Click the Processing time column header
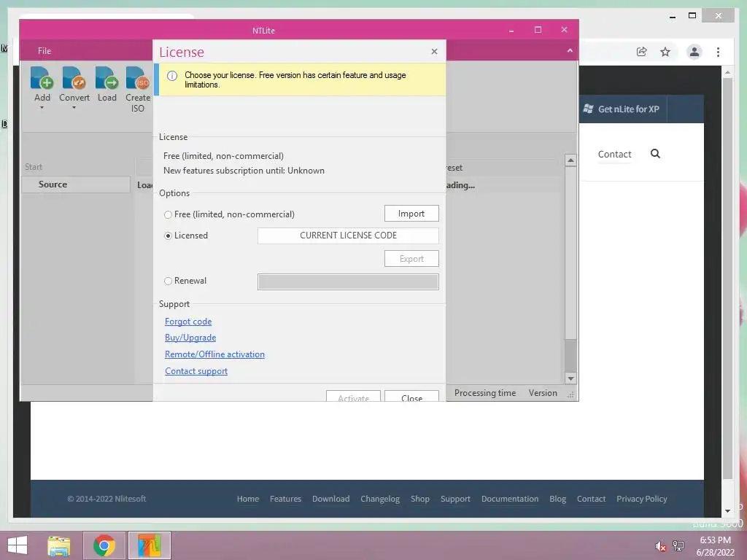The image size is (747, 560). [x=485, y=393]
